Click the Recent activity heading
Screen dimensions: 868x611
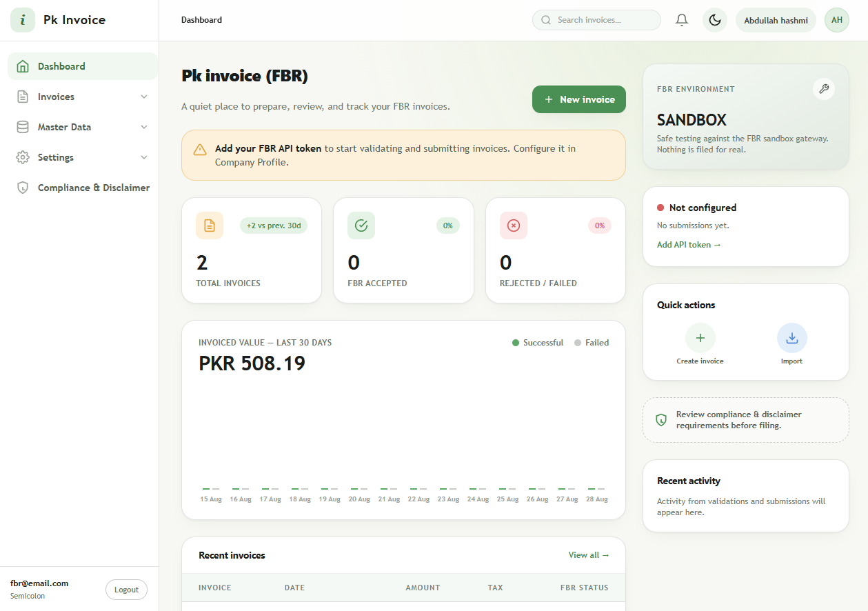tap(689, 481)
